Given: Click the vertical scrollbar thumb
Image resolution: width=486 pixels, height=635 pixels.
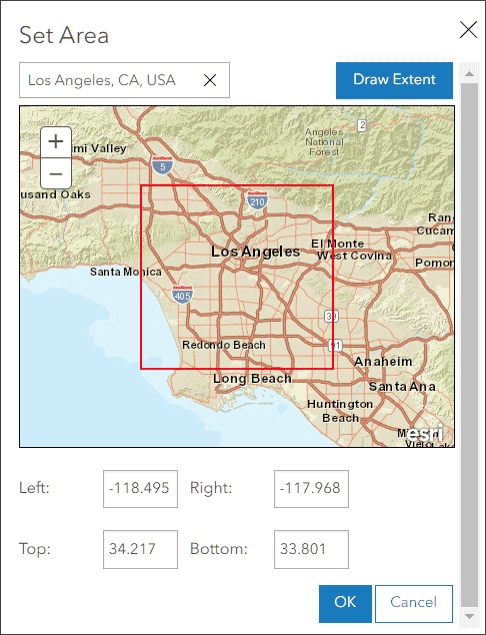Looking at the screenshot, I should (469, 345).
